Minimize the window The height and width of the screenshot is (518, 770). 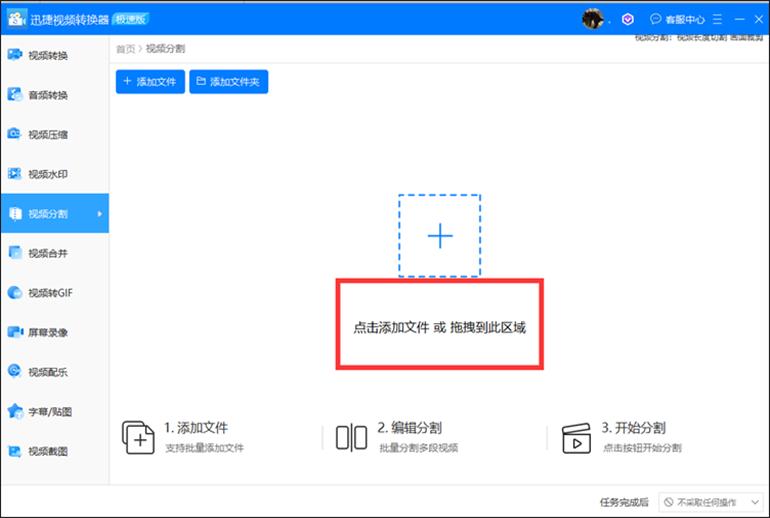[740, 19]
